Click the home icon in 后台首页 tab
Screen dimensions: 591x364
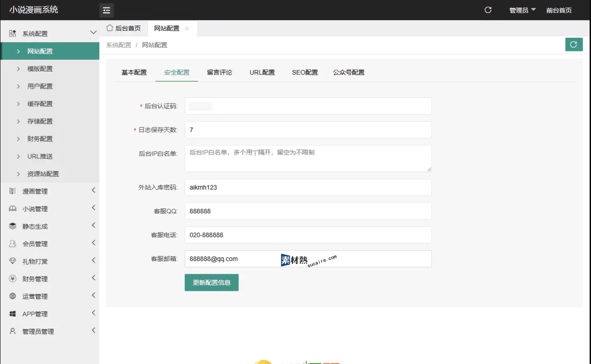pos(110,28)
